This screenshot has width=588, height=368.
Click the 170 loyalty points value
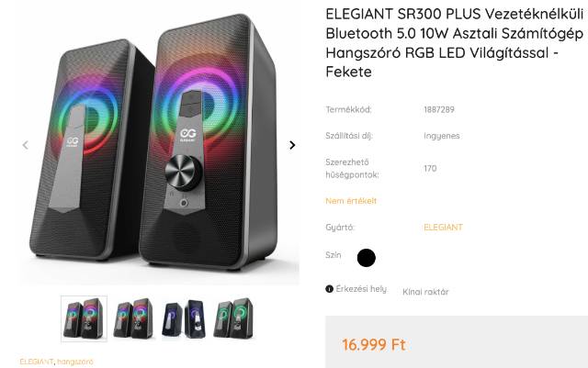coord(430,168)
